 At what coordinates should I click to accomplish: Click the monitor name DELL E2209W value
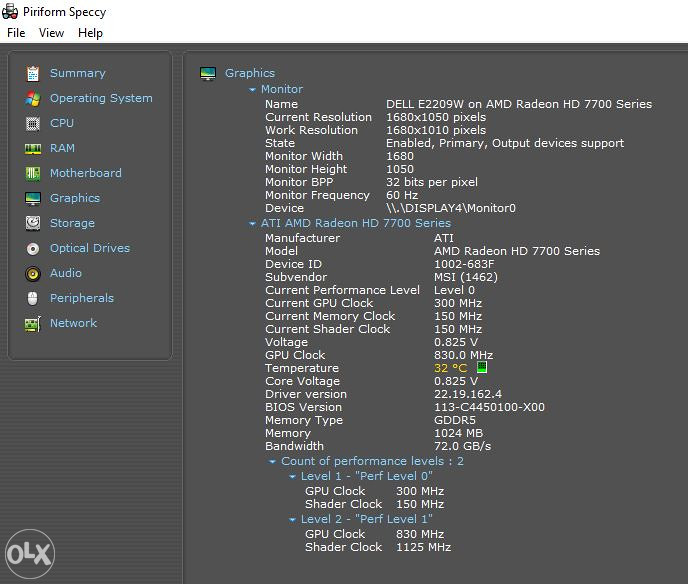(519, 104)
